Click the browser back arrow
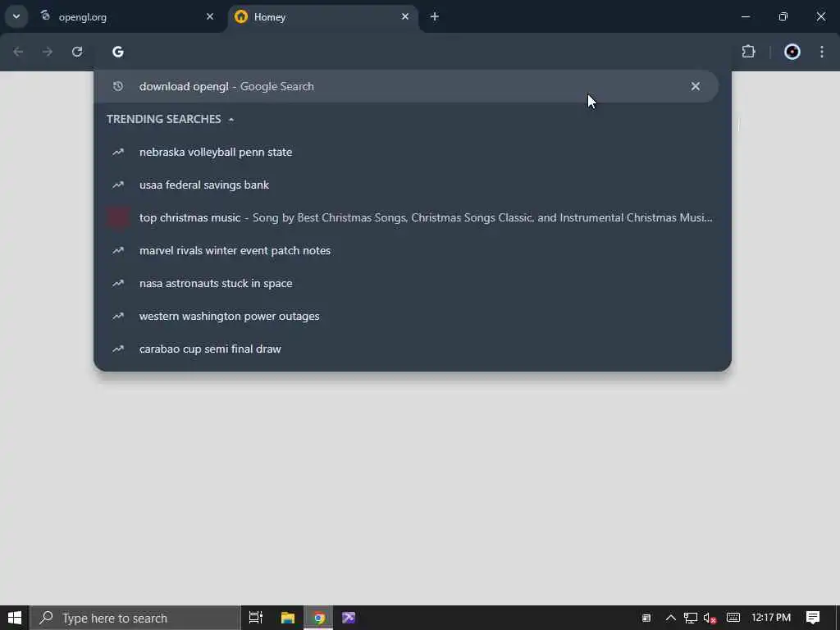 point(18,52)
